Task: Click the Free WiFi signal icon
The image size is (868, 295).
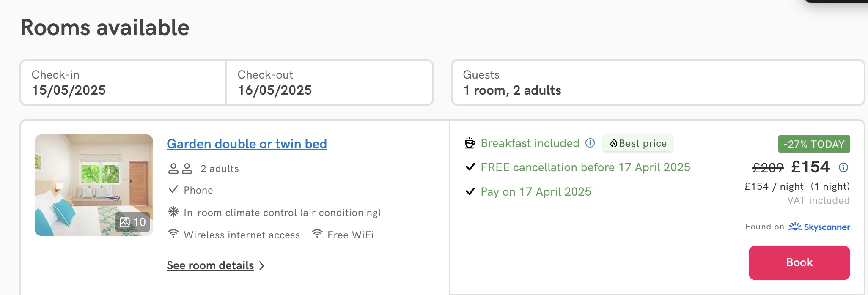Action: click(x=317, y=234)
